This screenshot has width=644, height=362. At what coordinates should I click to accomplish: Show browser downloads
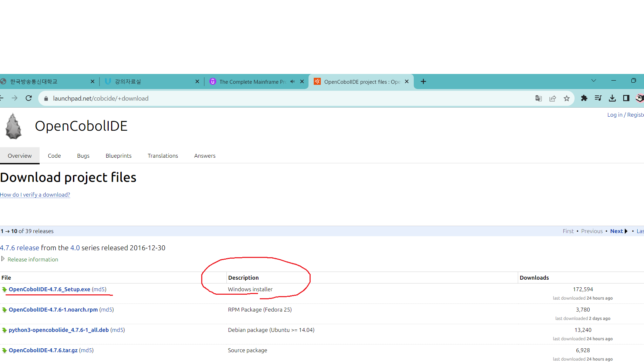pyautogui.click(x=612, y=98)
